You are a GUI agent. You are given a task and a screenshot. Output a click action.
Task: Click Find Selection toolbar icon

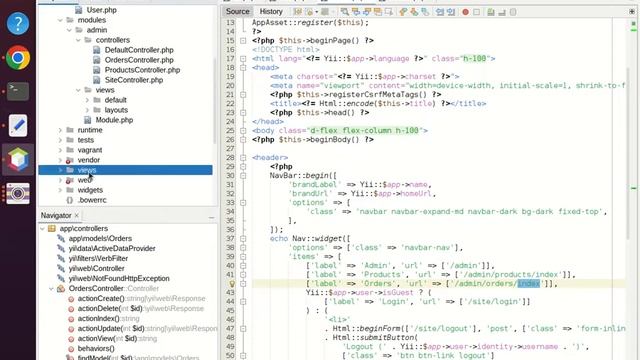[x=345, y=12]
